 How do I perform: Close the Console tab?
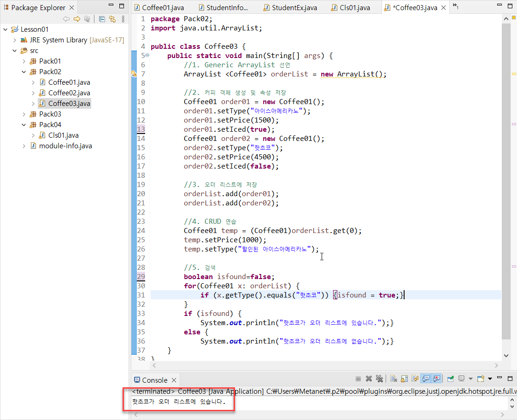point(174,380)
